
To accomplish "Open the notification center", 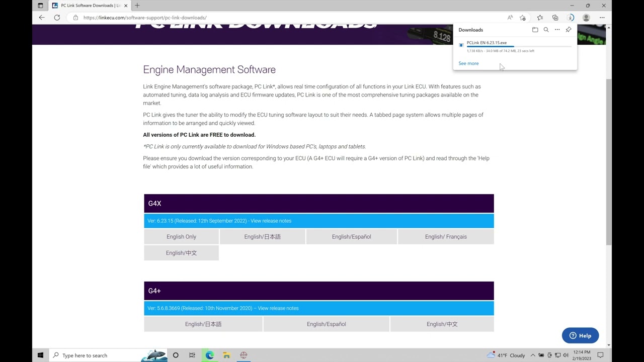I will (x=600, y=355).
